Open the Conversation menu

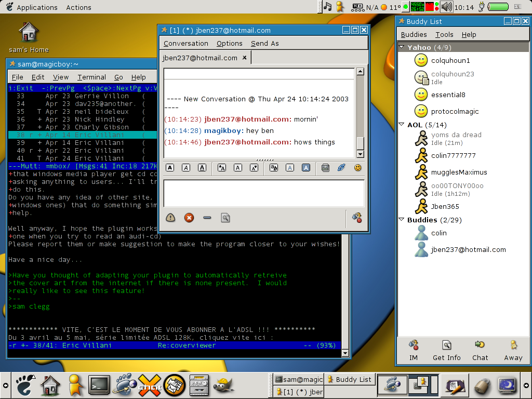(186, 44)
